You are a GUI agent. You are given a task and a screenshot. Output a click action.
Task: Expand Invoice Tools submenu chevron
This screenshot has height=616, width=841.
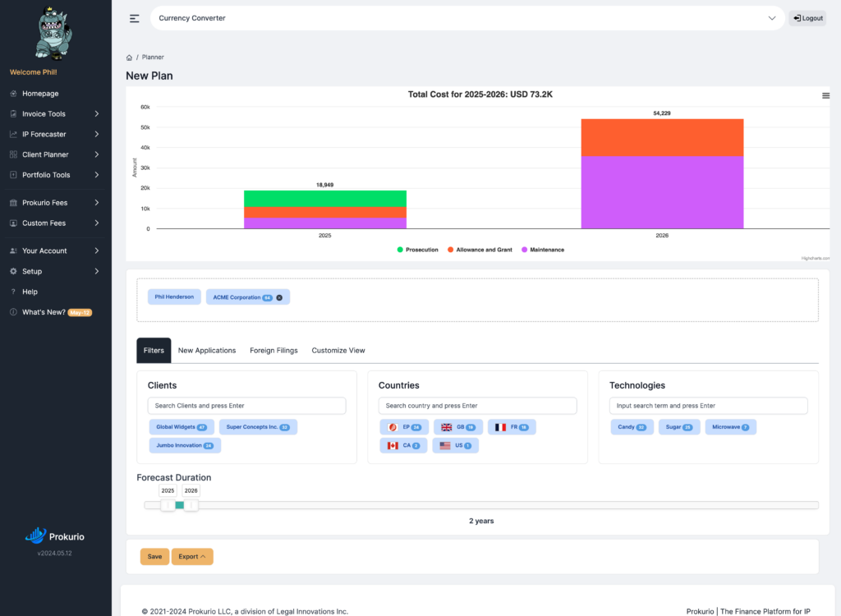pos(97,114)
